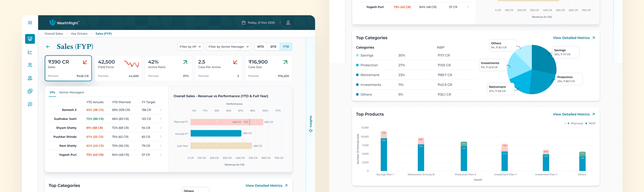Open the user profile icon in the header
This screenshot has height=192, width=644.
click(288, 23)
